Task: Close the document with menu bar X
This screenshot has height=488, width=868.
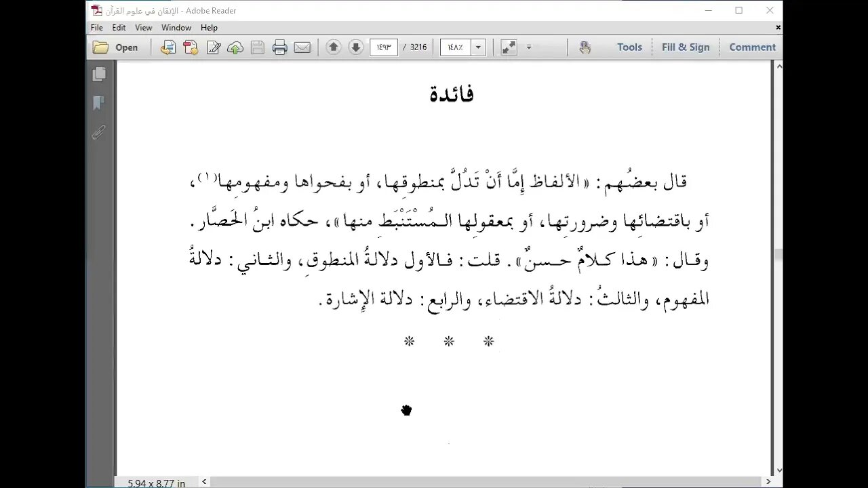Action: click(x=778, y=28)
